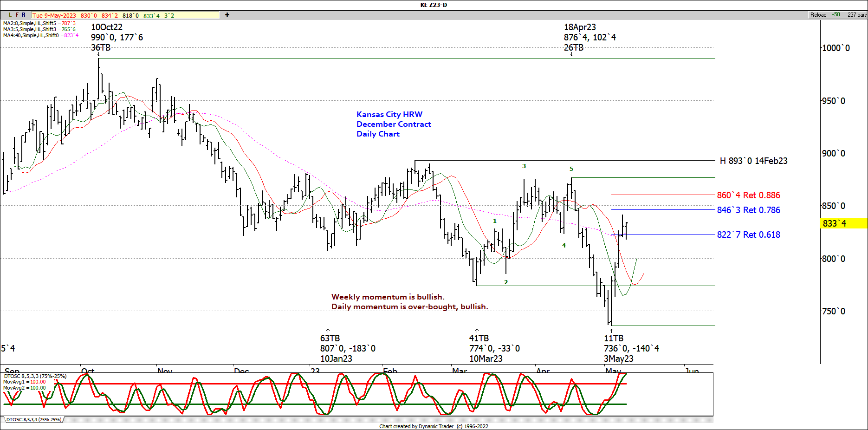Click the plus crosshair icon
This screenshot has width=868, height=430.
click(227, 15)
